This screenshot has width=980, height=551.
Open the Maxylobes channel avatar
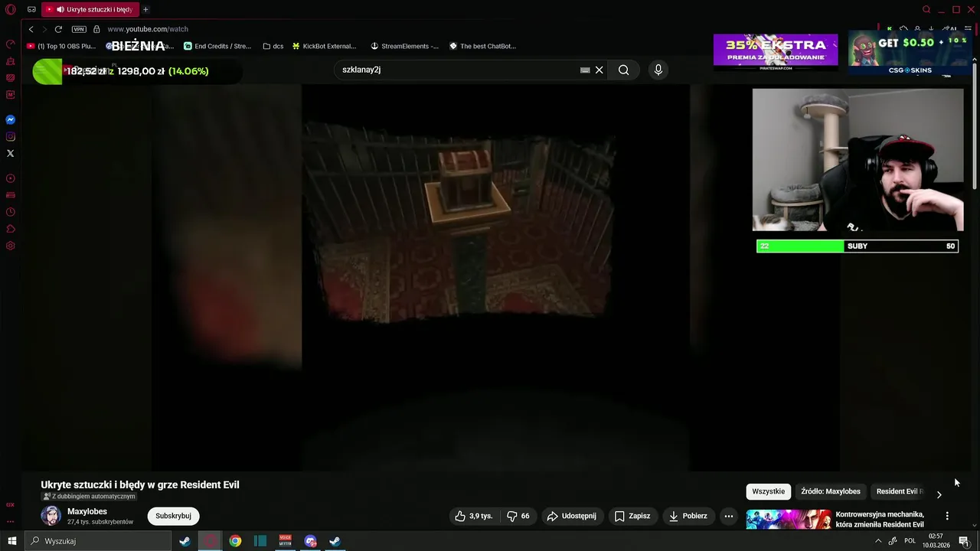coord(51,516)
